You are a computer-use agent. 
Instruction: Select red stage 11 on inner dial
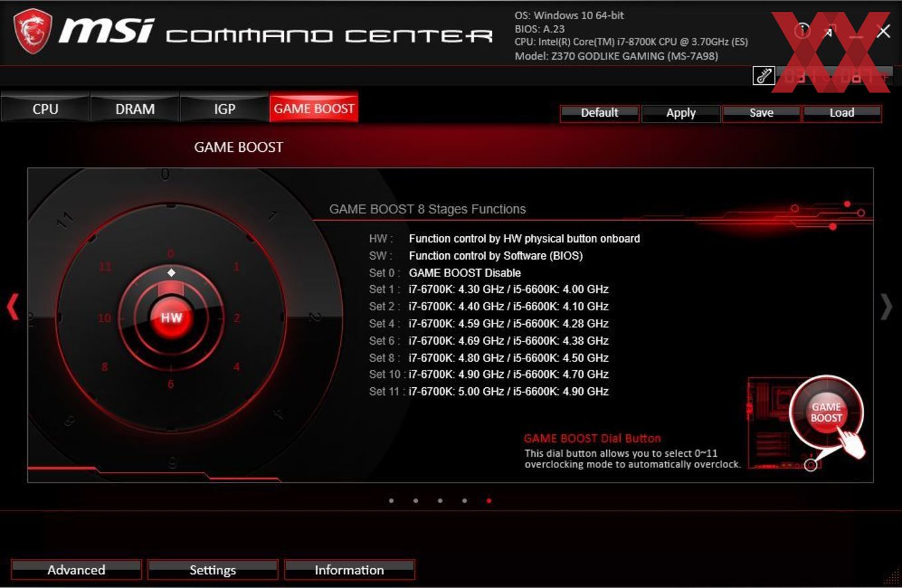pyautogui.click(x=105, y=267)
